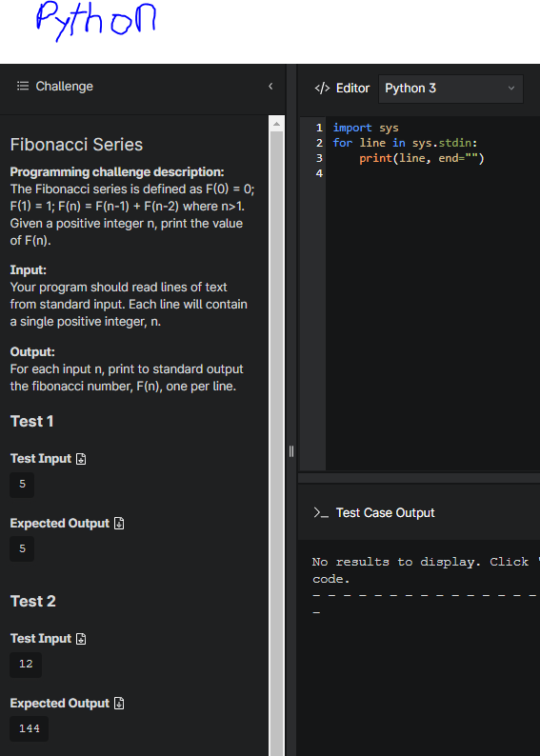This screenshot has height=756, width=540.
Task: Click the Test 2 heading
Action: (32, 601)
